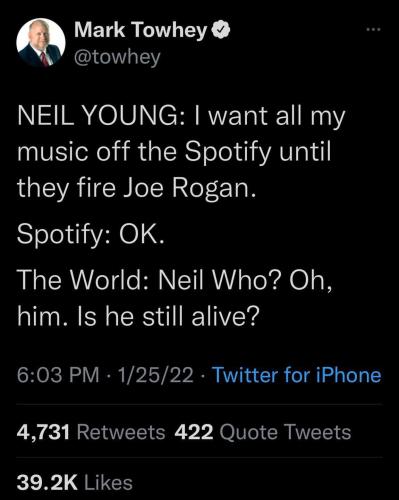Click the 4,731 retweet count number

[43, 432]
